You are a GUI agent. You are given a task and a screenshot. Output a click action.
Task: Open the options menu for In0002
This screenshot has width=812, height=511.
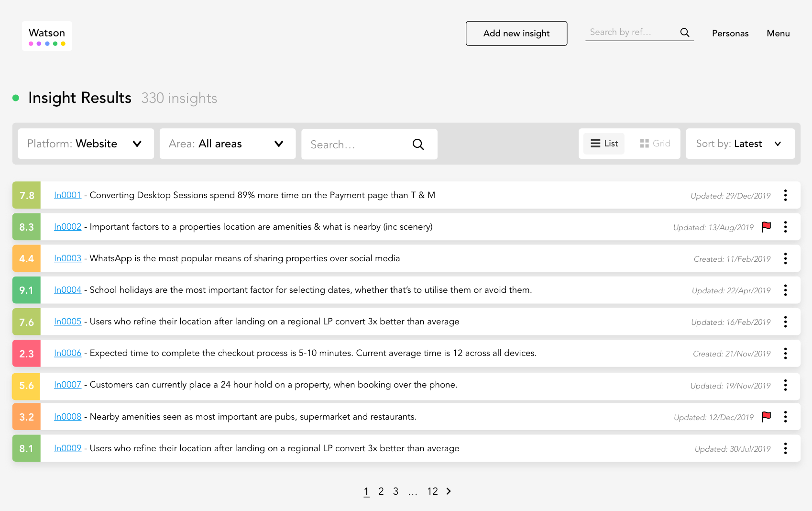pos(785,227)
